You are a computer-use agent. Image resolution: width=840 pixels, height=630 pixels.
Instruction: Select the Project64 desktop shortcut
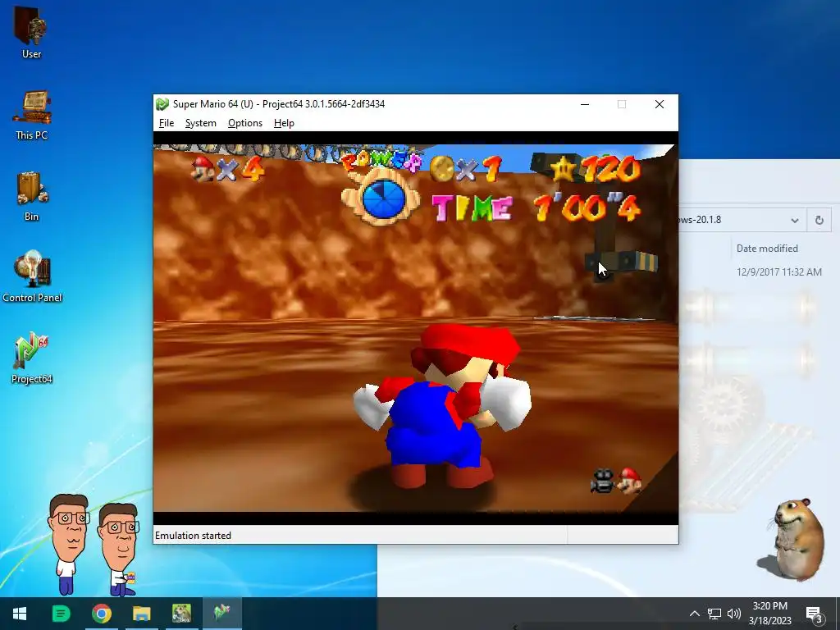click(x=32, y=358)
